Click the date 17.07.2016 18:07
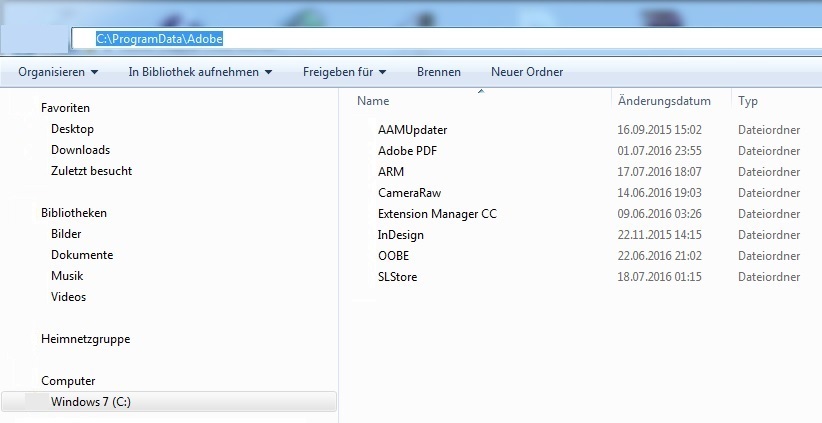Image resolution: width=822 pixels, height=423 pixels. [659, 172]
